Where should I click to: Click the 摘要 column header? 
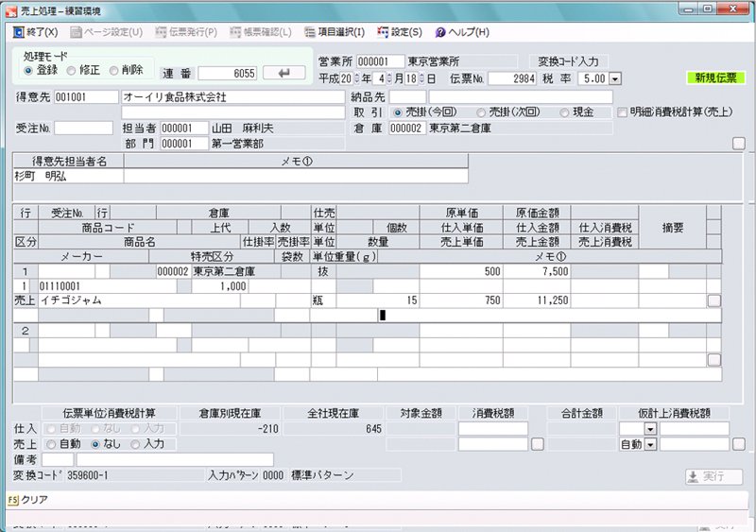click(673, 228)
